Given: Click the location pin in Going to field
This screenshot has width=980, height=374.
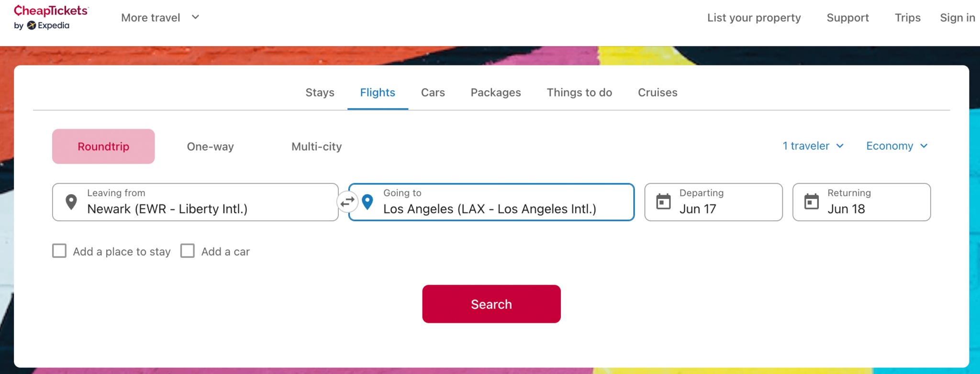Looking at the screenshot, I should (x=367, y=202).
